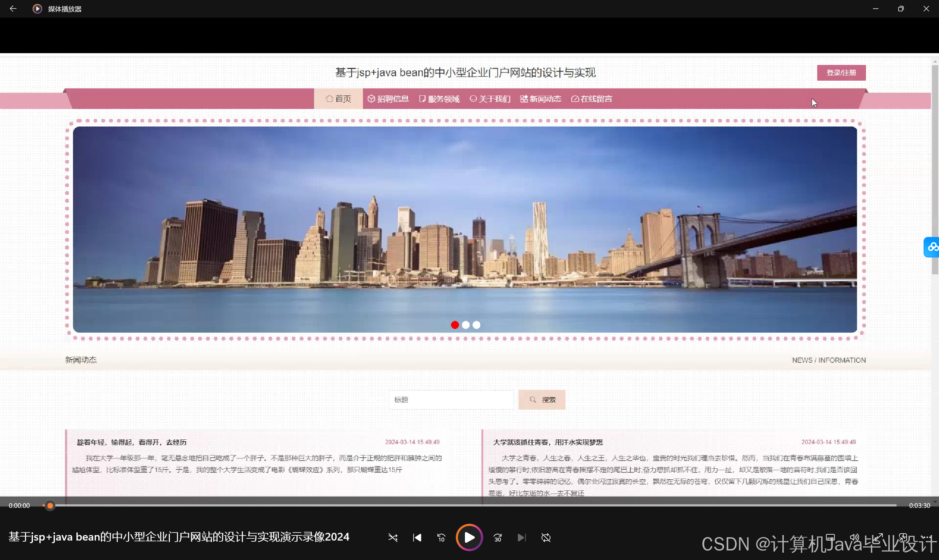Screen dimensions: 939x560
Task: Click the back arrow in title bar
Action: point(13,9)
